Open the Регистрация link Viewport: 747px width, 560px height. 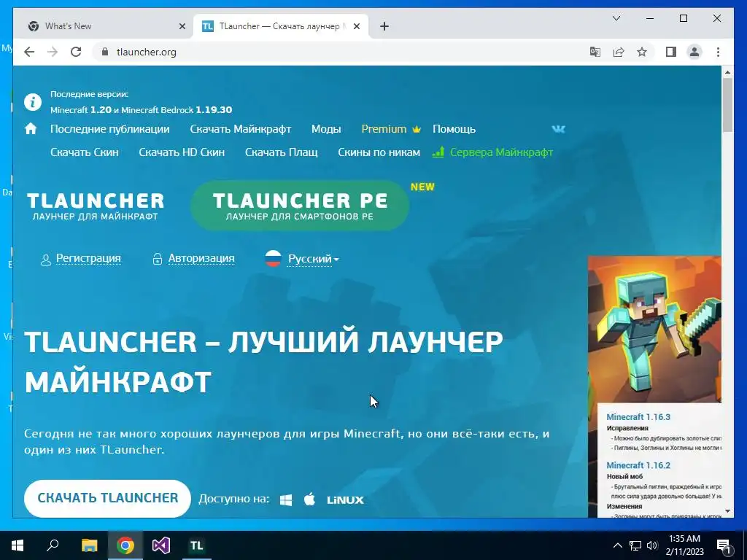point(88,258)
